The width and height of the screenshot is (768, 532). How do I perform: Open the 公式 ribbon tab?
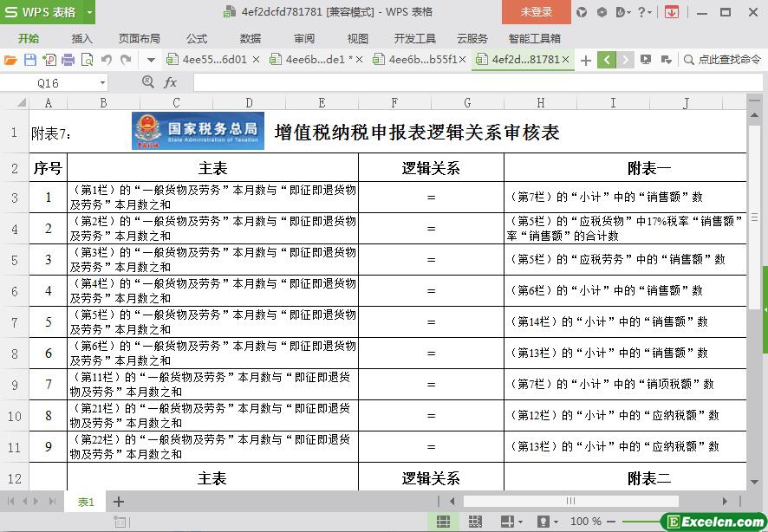pos(197,38)
